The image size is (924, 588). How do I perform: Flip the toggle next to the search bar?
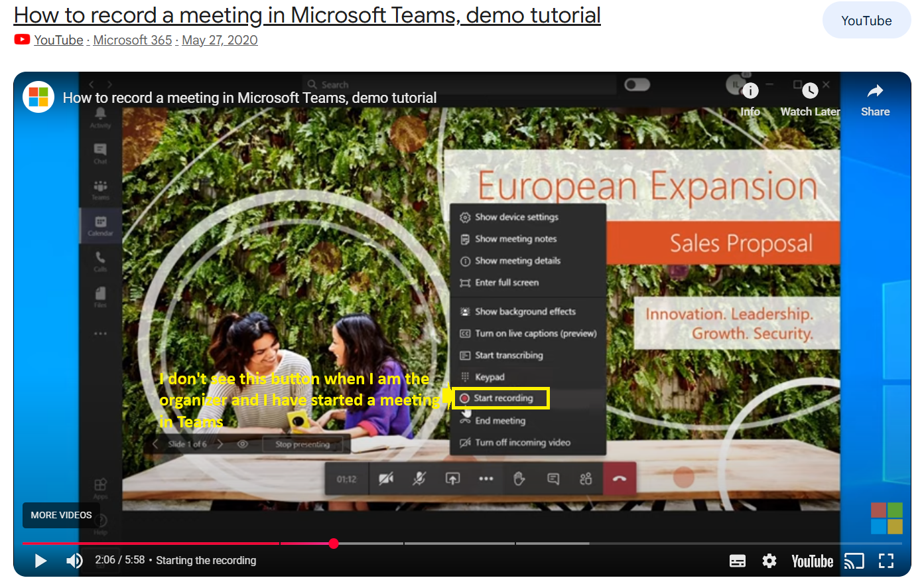[637, 84]
